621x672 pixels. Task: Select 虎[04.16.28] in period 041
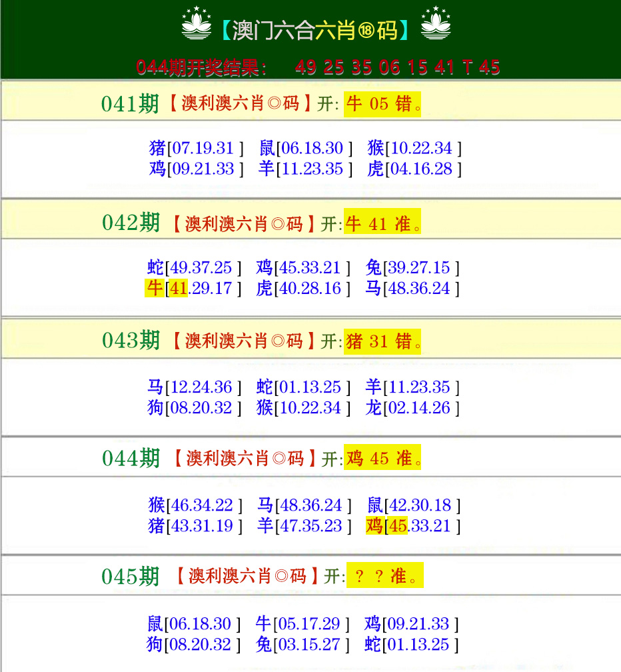coord(414,169)
